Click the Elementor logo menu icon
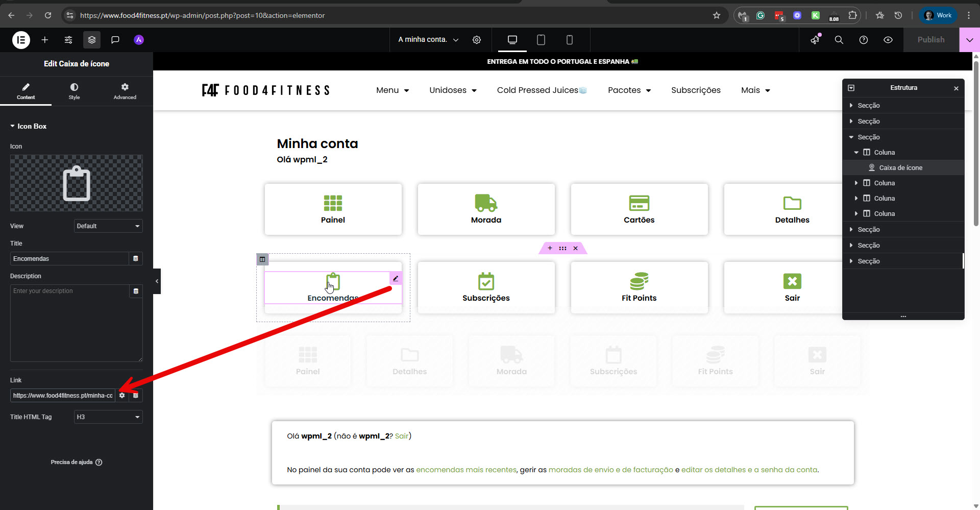980x510 pixels. point(21,40)
